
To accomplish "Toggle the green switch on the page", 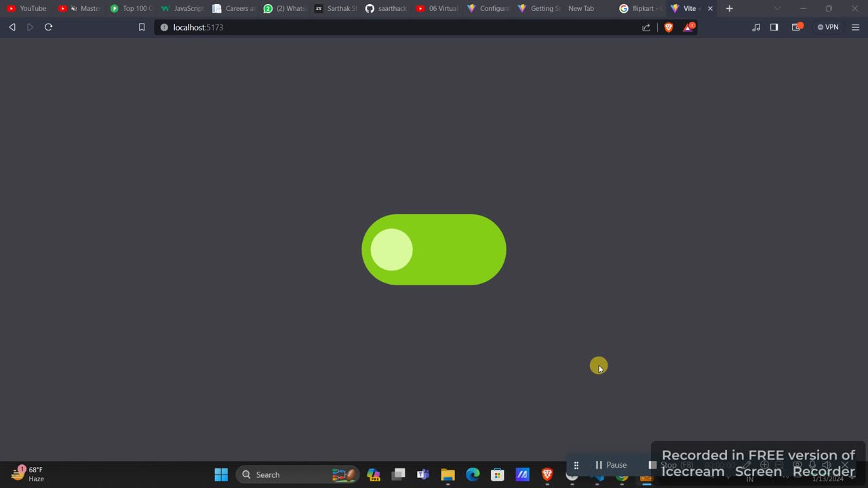I will click(434, 249).
